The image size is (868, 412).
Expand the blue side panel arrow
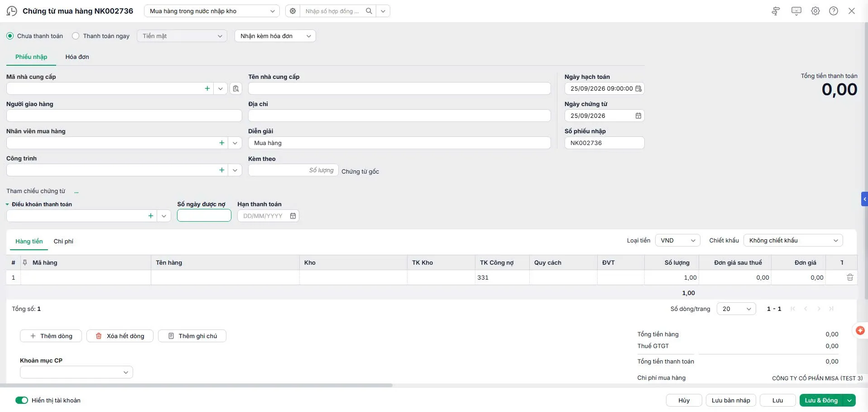coord(864,199)
